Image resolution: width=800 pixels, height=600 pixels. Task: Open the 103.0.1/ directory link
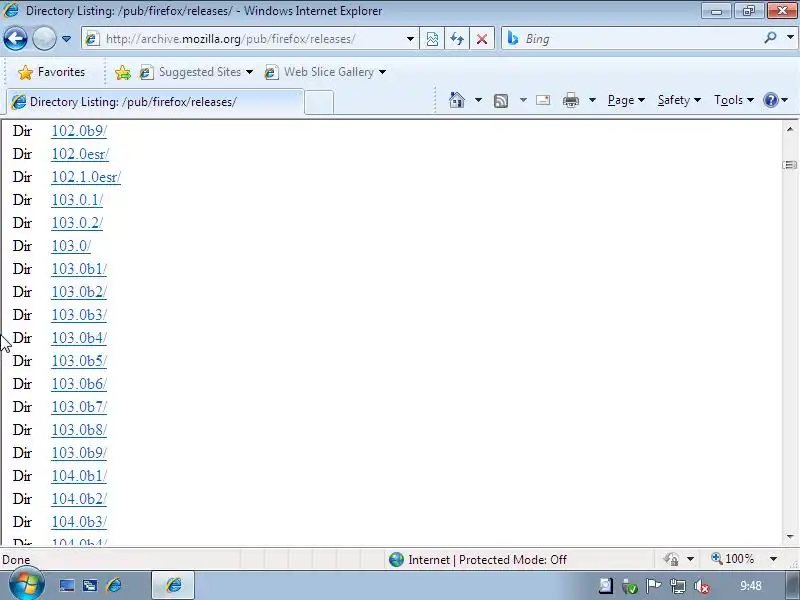point(77,200)
